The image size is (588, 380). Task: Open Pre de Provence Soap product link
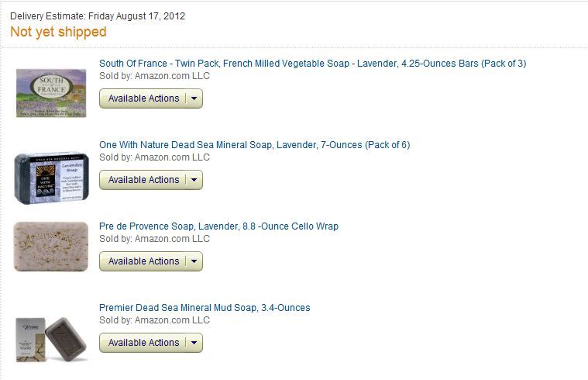[x=218, y=226]
